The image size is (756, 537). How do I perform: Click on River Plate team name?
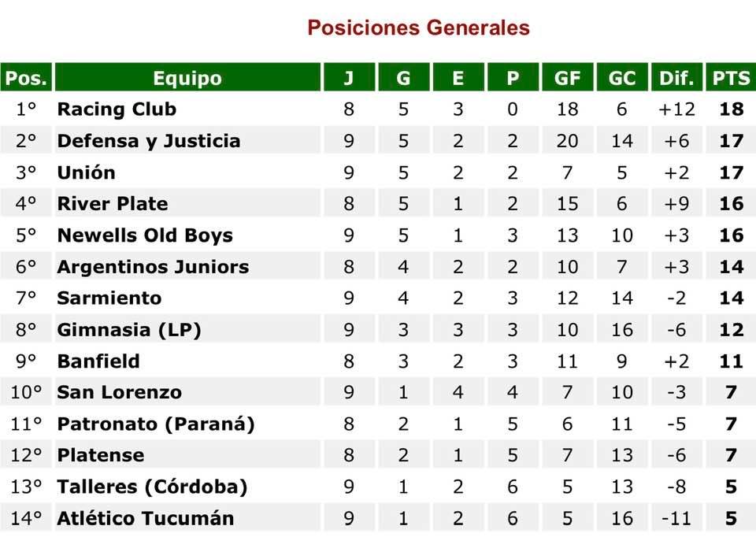(113, 203)
